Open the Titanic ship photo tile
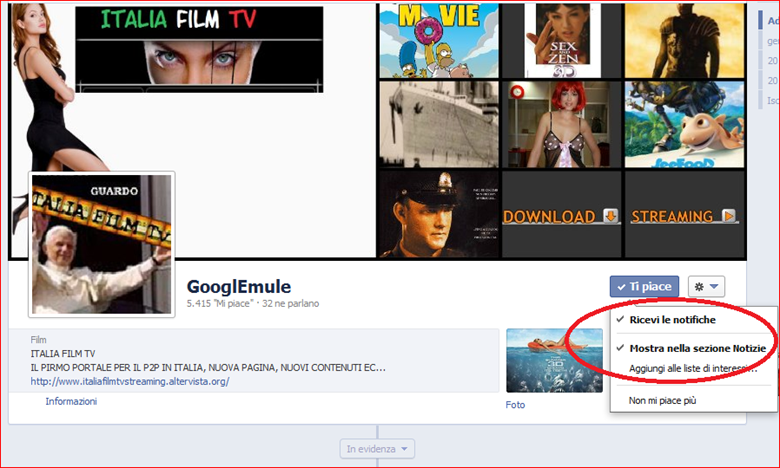 (x=439, y=124)
